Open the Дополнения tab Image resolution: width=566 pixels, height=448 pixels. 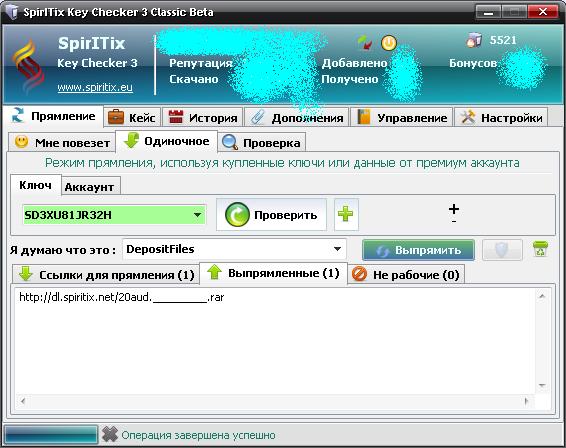coord(296,117)
